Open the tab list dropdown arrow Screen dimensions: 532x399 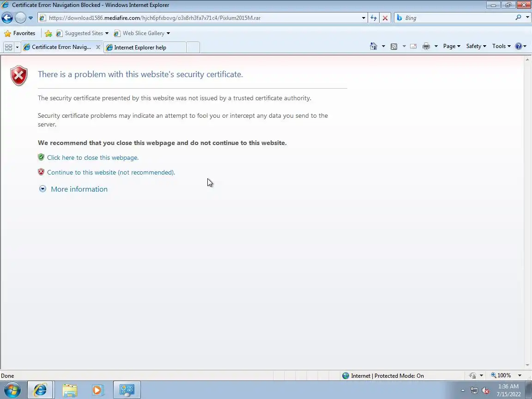[17, 47]
